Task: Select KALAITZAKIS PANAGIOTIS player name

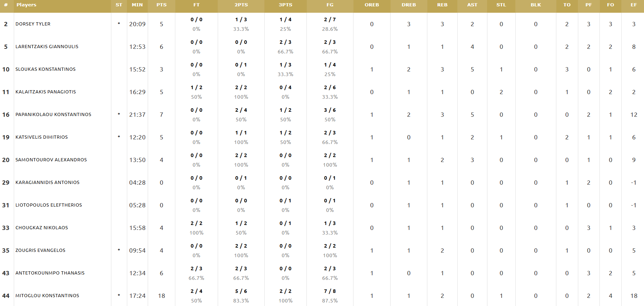Action: [x=46, y=92]
